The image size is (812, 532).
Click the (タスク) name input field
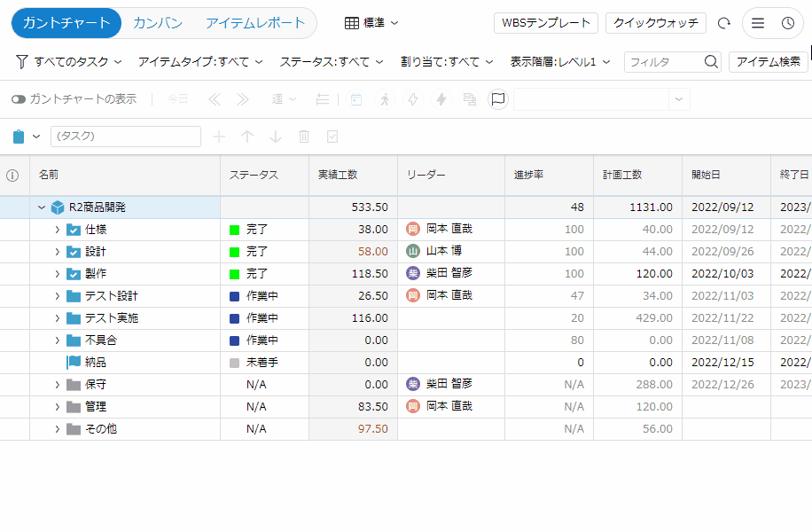point(126,137)
